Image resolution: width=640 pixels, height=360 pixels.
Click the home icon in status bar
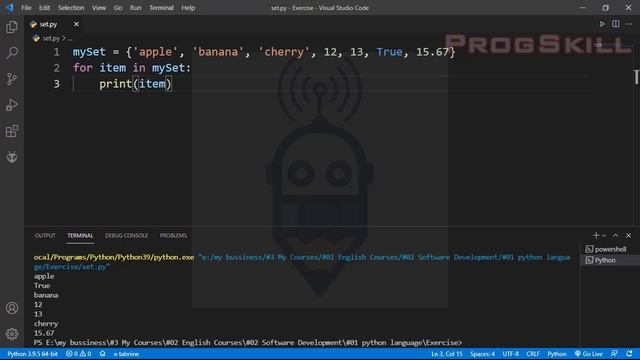102,354
